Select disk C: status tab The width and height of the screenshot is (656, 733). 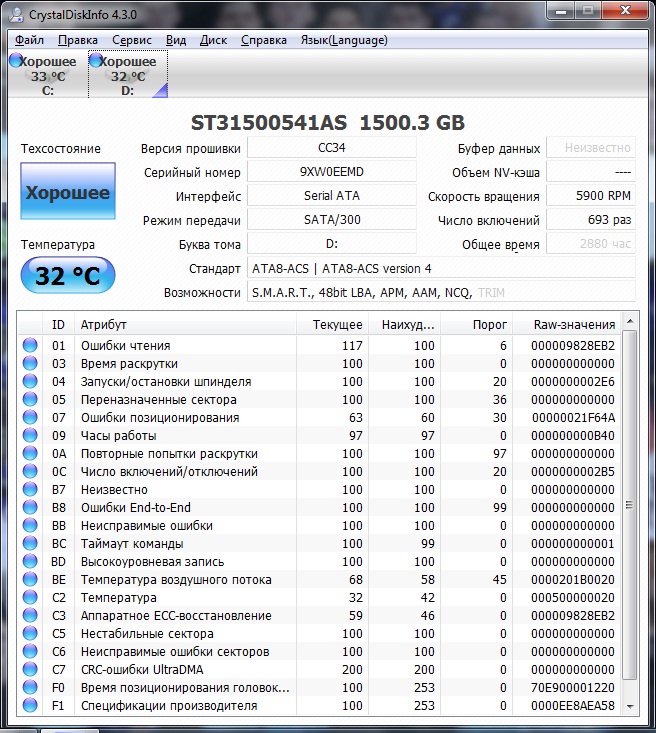click(48, 75)
